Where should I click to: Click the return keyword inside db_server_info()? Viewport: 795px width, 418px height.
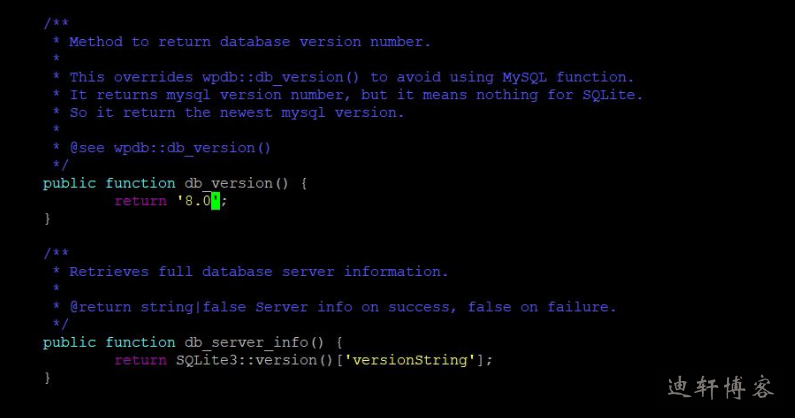140,360
